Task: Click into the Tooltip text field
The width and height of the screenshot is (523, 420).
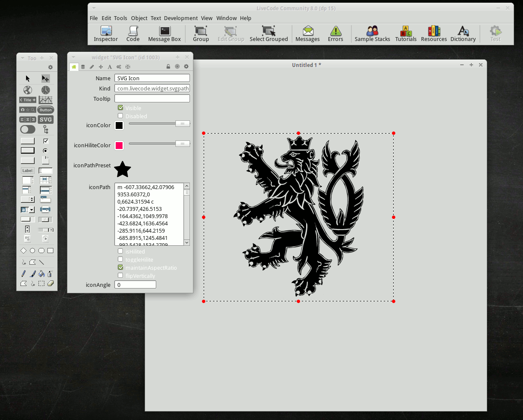Action: pyautogui.click(x=152, y=99)
